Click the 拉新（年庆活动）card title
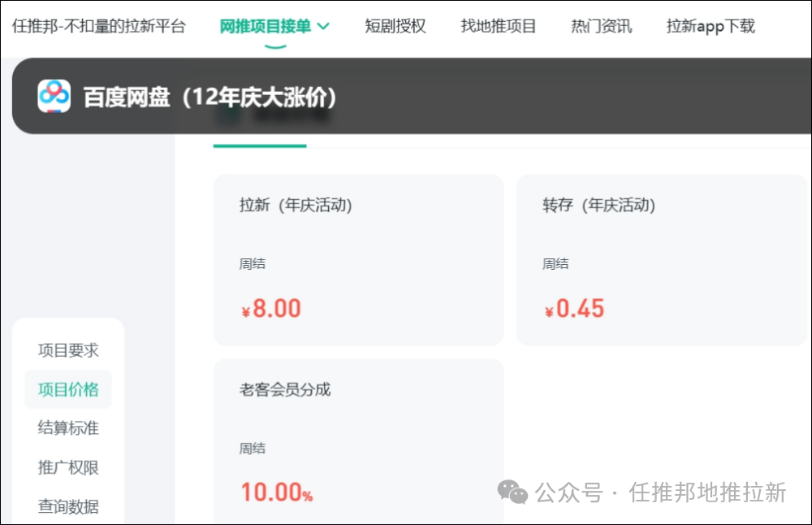 [x=296, y=206]
